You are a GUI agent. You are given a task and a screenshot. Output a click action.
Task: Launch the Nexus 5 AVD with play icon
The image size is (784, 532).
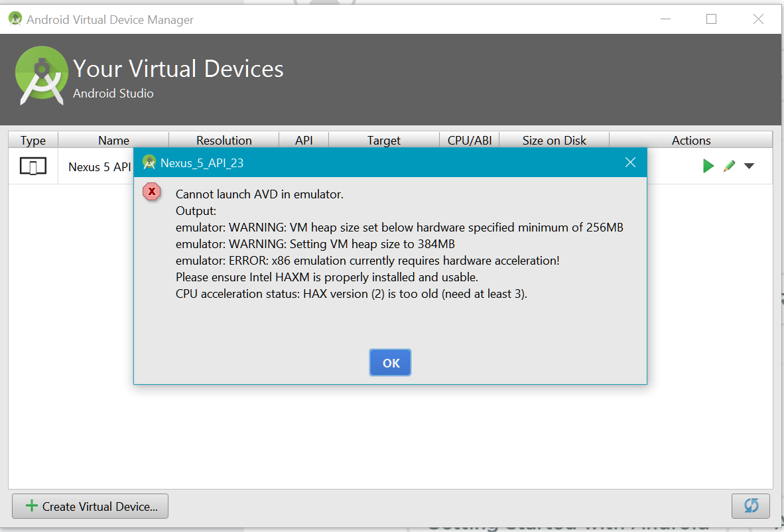tap(708, 166)
